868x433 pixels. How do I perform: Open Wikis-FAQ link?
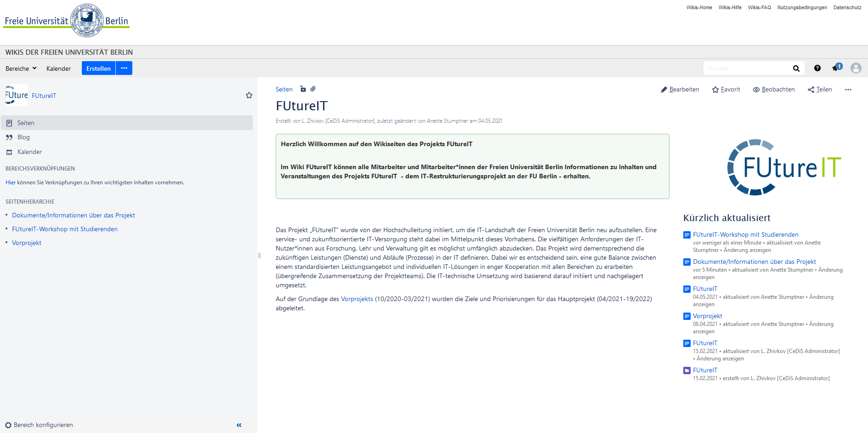(759, 7)
